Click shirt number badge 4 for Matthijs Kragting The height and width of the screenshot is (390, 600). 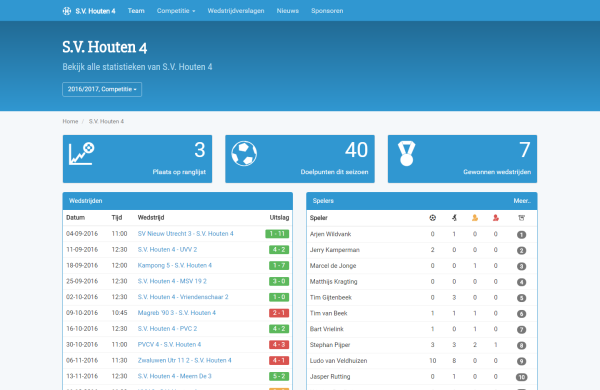click(521, 282)
